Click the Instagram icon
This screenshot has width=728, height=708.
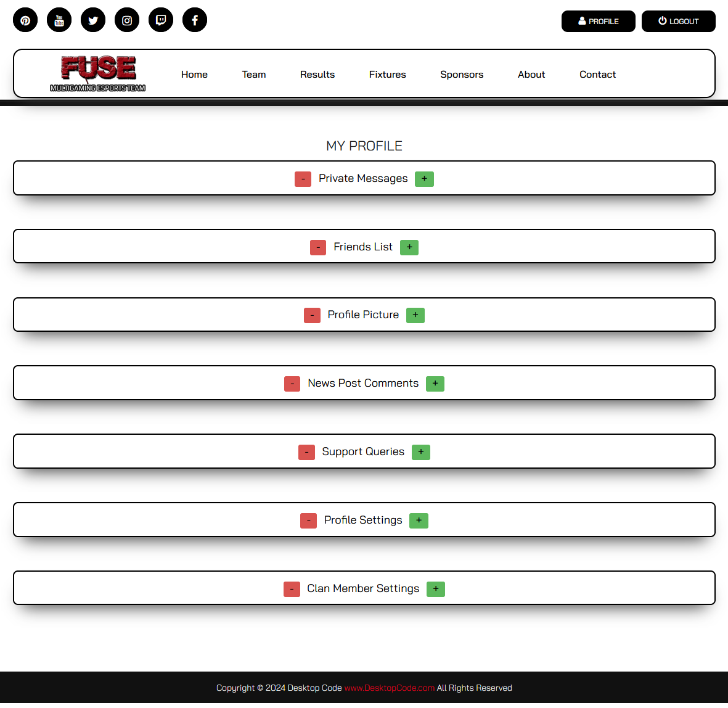click(x=127, y=20)
